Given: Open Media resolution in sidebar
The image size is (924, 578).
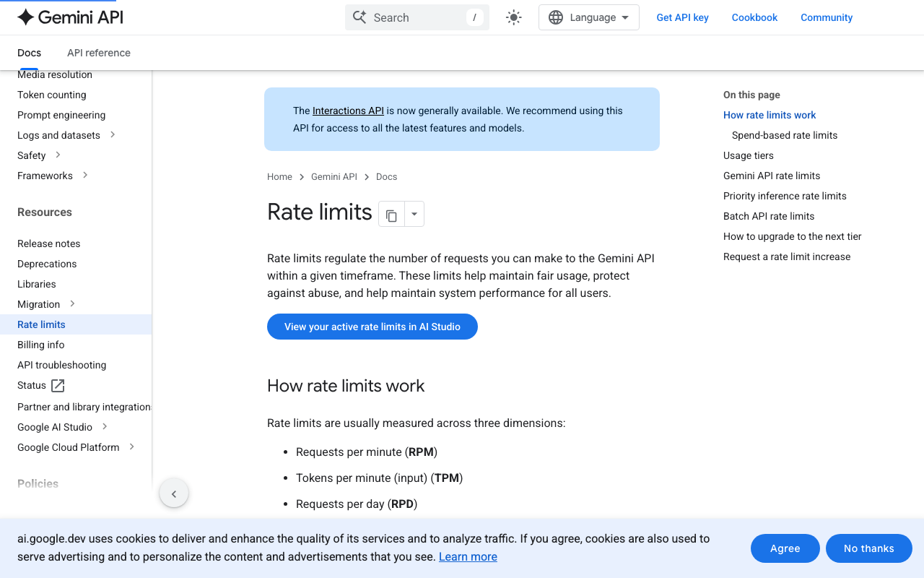Looking at the screenshot, I should pyautogui.click(x=55, y=74).
